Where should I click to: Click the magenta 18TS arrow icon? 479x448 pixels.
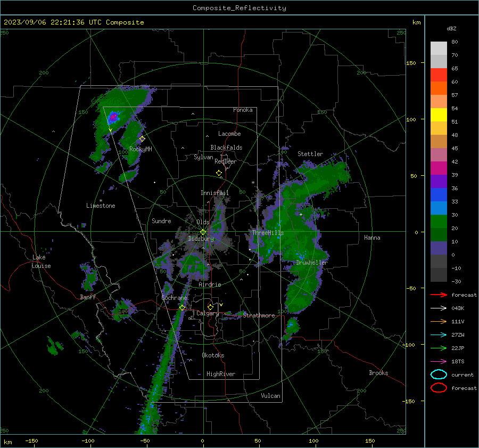coord(439,362)
